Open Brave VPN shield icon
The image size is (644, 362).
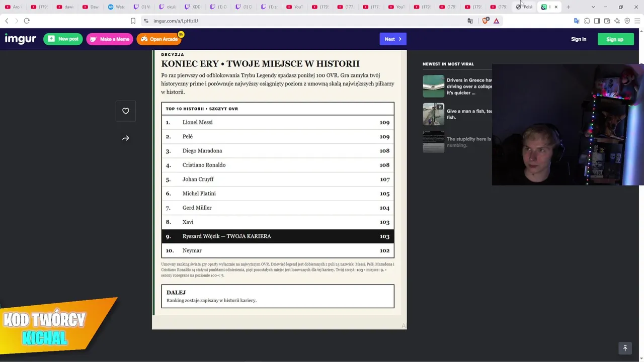click(627, 21)
